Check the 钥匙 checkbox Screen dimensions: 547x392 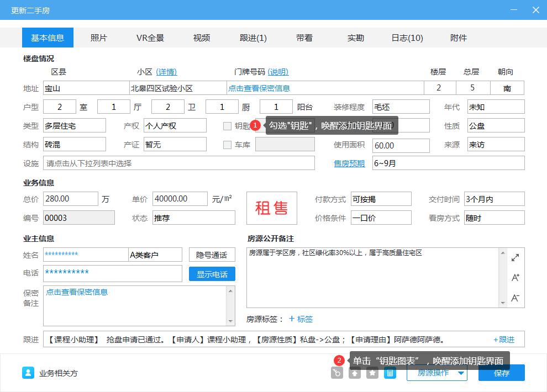point(227,125)
